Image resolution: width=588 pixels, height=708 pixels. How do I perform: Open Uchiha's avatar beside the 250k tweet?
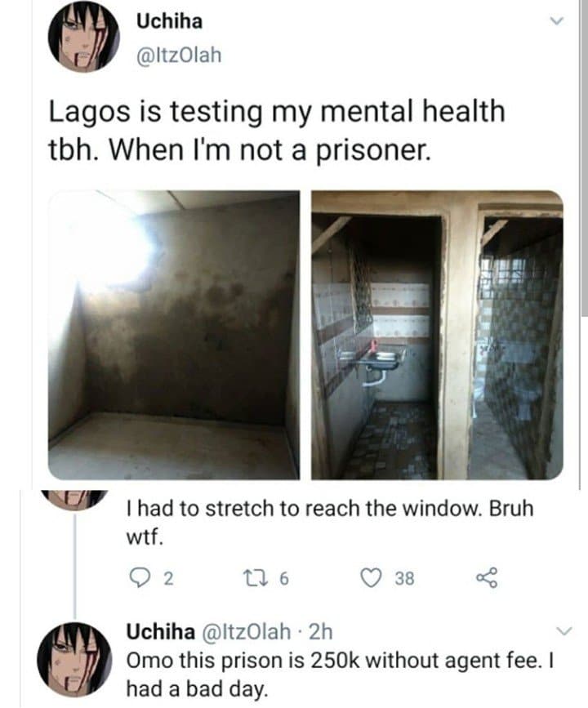click(x=74, y=659)
